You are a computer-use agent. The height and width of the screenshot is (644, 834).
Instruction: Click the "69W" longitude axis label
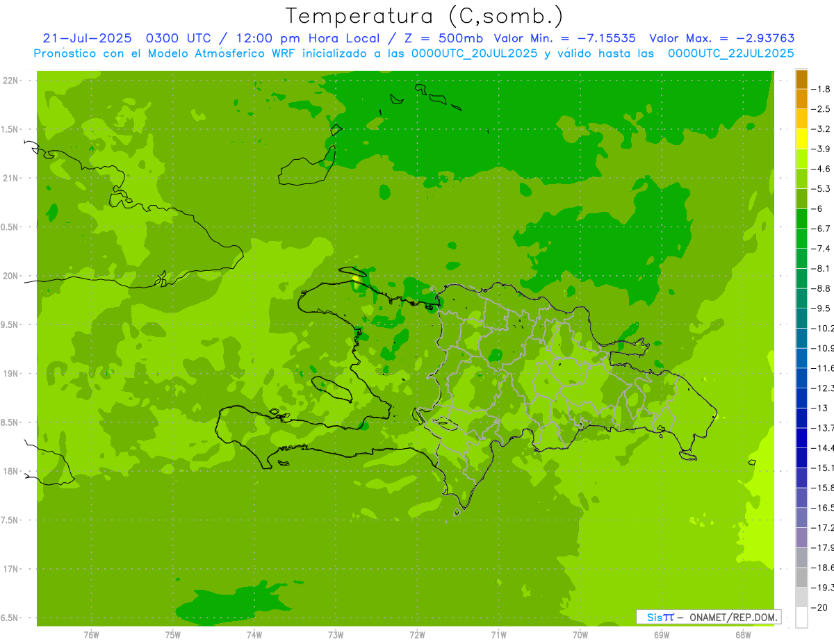pos(662,635)
